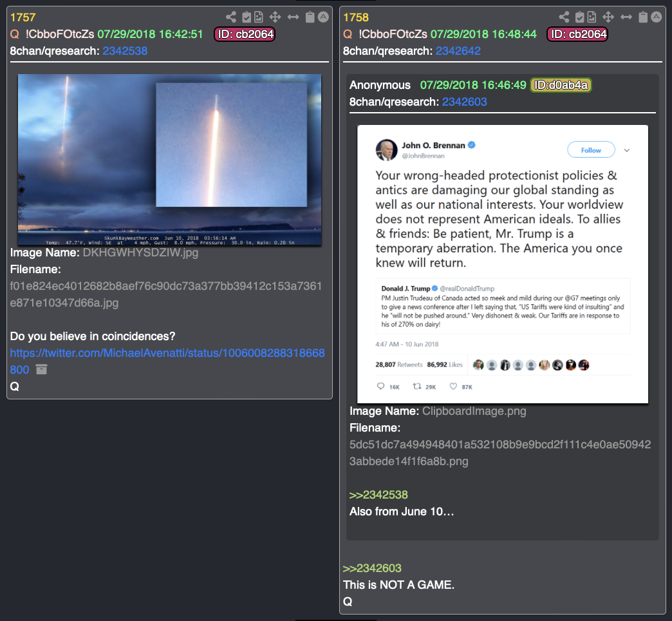Follow the >>2342603 reply reference
Screen dimensions: 672x621
372,568
